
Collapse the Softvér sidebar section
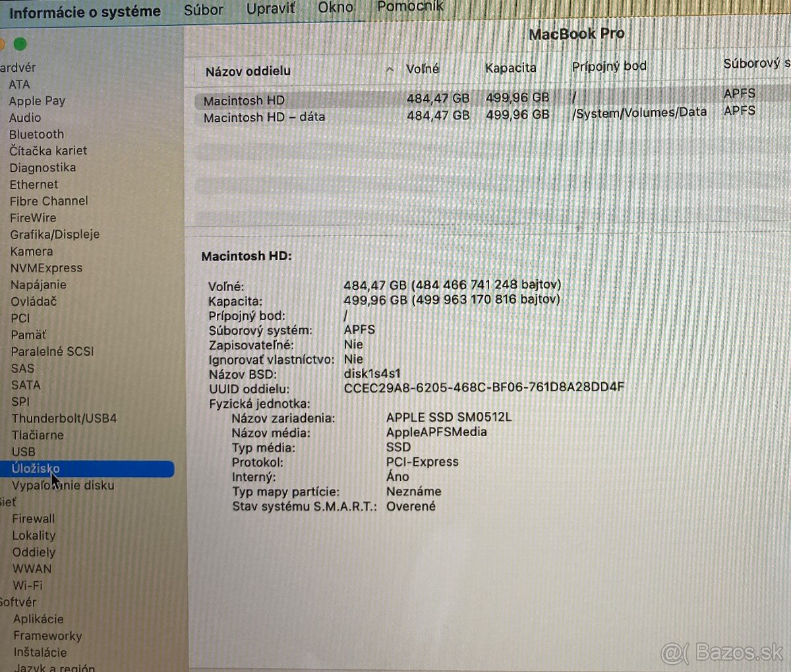(x=18, y=602)
